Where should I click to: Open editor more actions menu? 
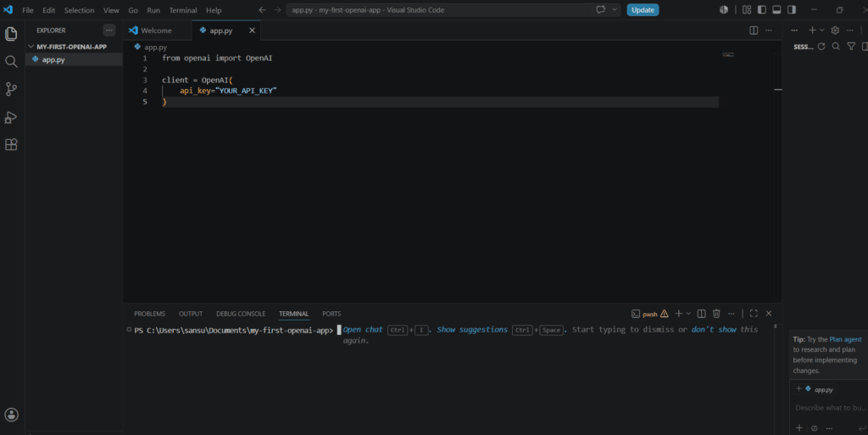(x=768, y=31)
